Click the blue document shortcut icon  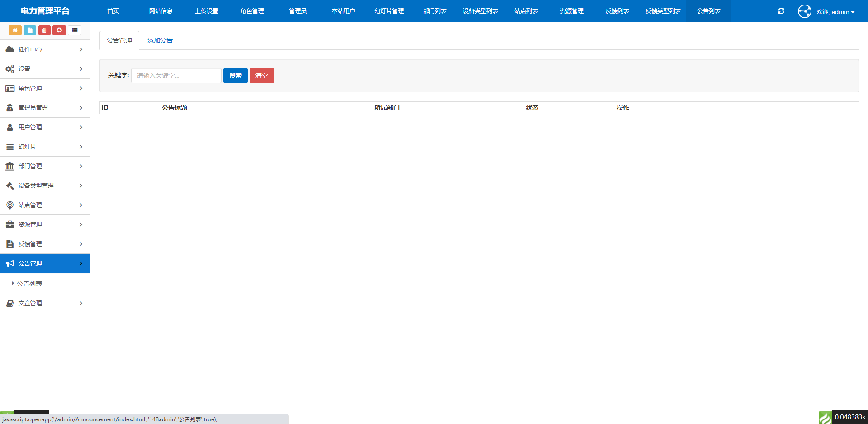(x=30, y=30)
